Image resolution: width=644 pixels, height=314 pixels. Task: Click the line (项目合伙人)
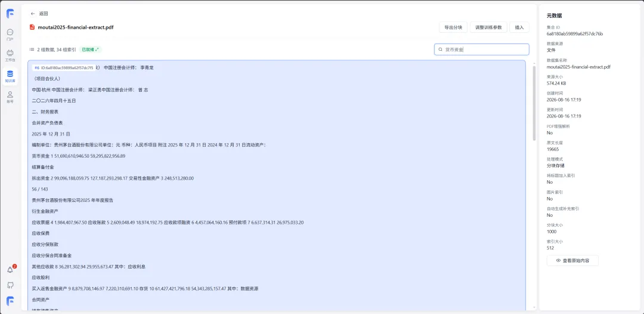(45, 79)
